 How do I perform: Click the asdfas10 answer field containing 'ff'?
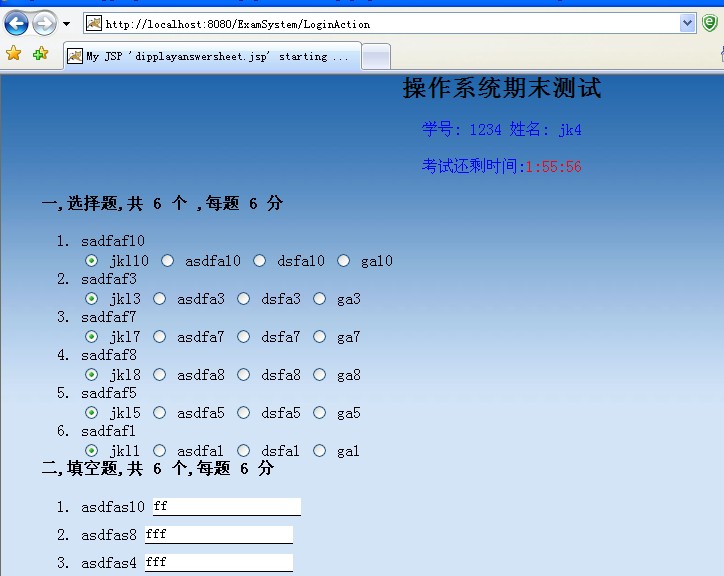227,507
